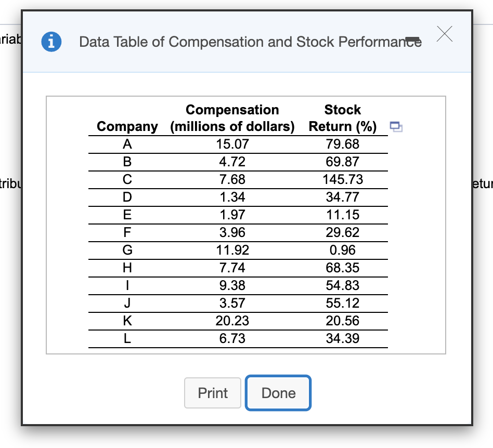Click the blue info icon
Viewport: 493px width, 448px height.
(51, 42)
